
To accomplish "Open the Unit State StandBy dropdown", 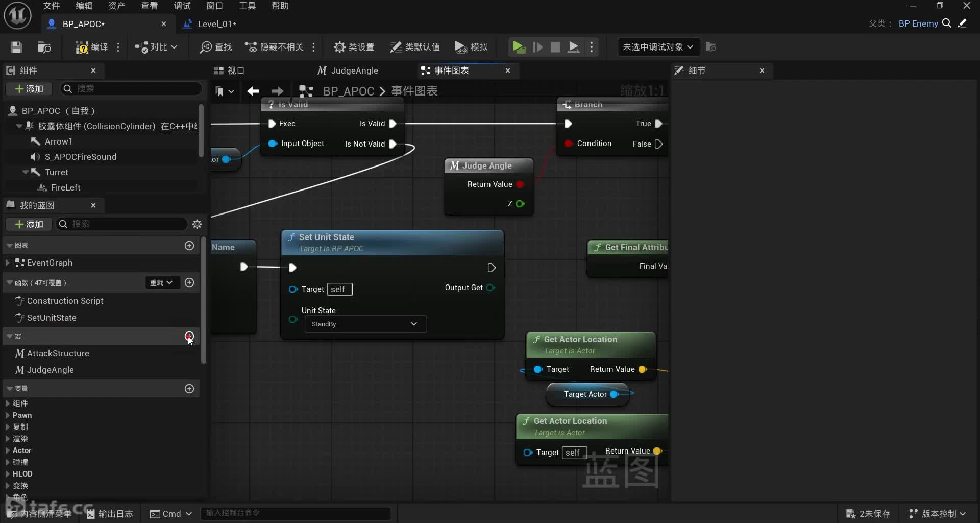I will [x=365, y=324].
